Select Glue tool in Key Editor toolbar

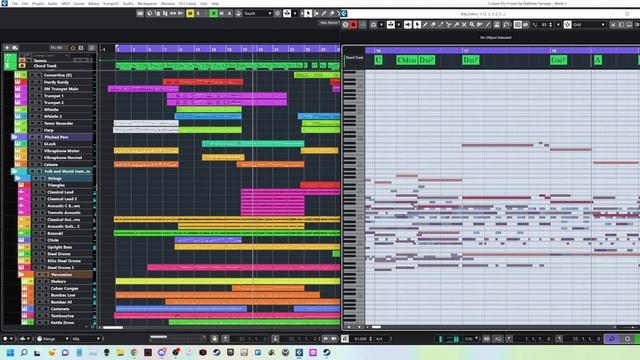[456, 24]
